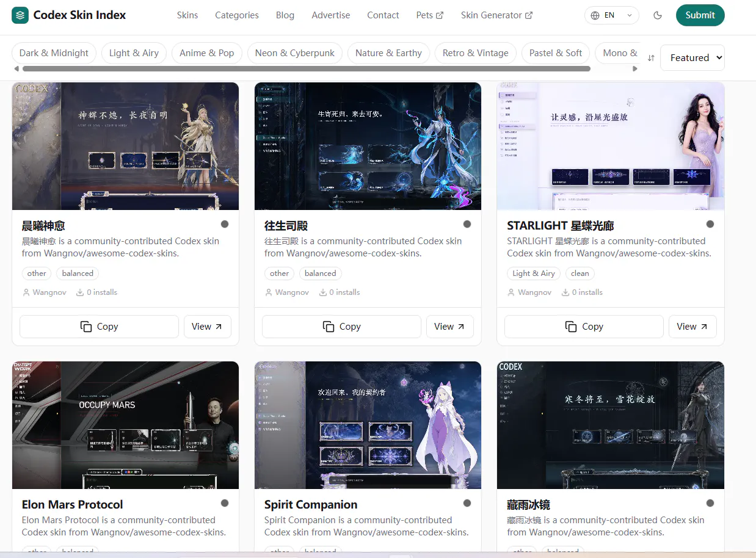Viewport: 756px width, 558px height.
Task: Open the 往生司殿 skin preview thumbnail
Action: coord(368,146)
